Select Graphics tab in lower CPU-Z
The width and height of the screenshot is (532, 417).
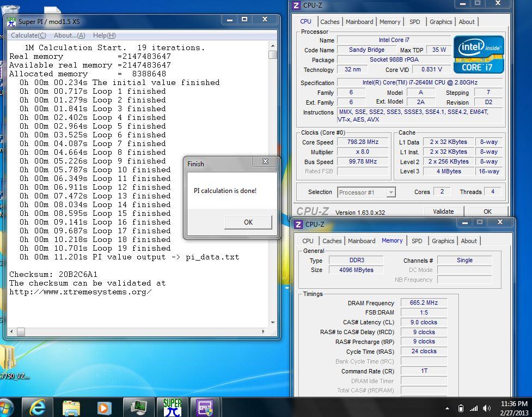point(443,241)
